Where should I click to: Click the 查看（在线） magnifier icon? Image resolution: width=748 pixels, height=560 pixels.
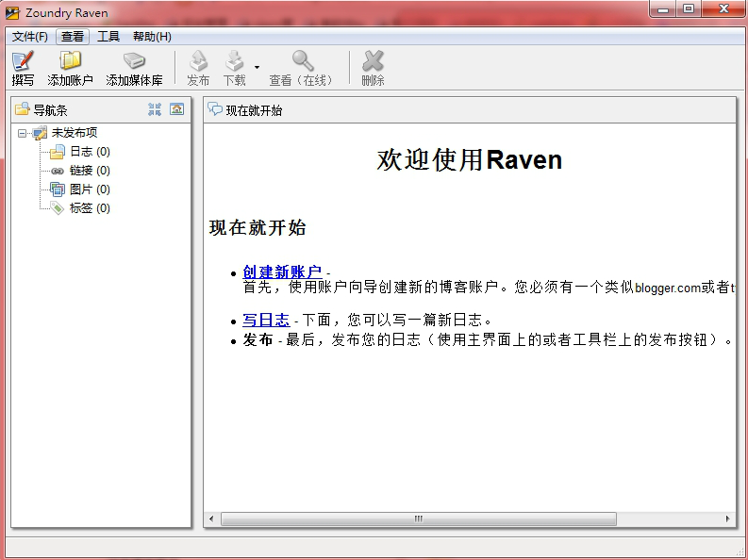(x=303, y=60)
